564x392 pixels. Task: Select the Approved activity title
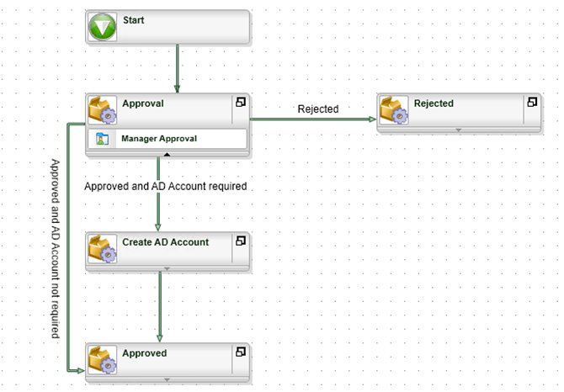[x=144, y=353]
